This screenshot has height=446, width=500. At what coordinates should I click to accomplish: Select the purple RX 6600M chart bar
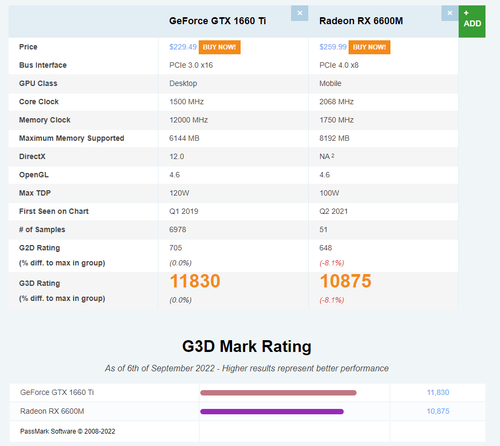[272, 412]
